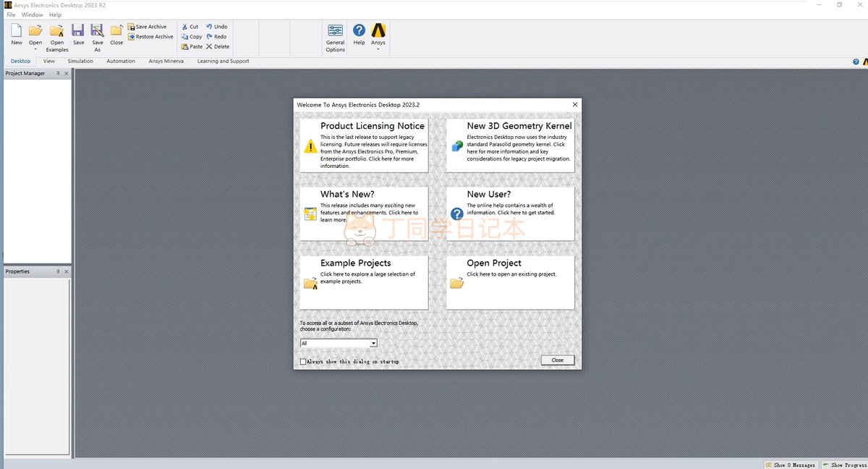Image resolution: width=868 pixels, height=469 pixels.
Task: Pin the Properties panel
Action: tap(59, 271)
